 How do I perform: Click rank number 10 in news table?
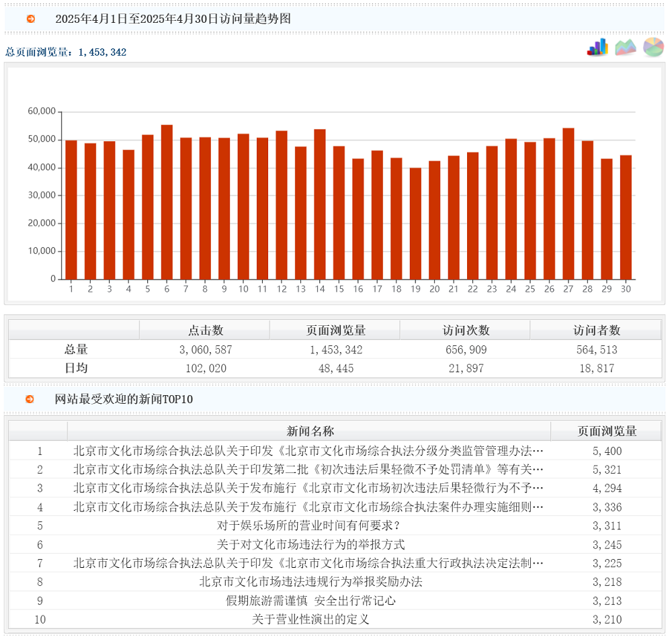[40, 620]
